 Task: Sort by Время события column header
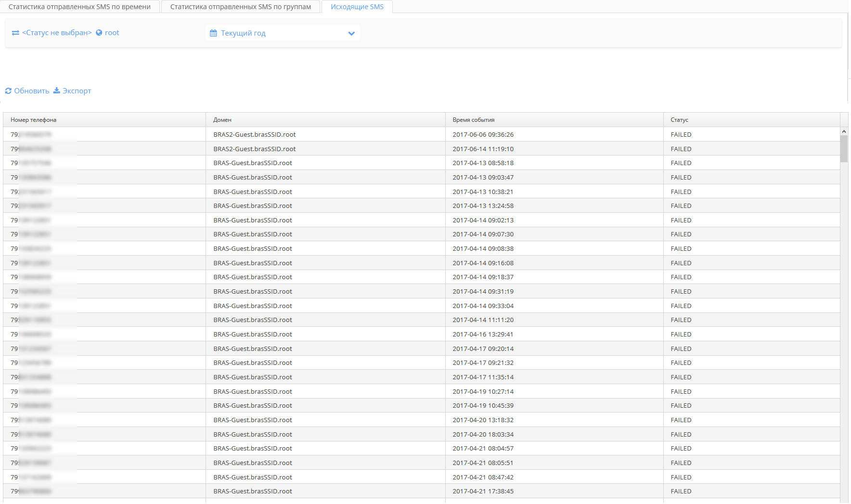click(554, 120)
